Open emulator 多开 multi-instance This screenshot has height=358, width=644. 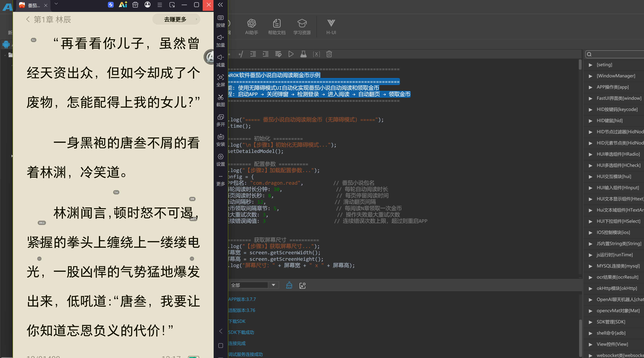[x=220, y=120]
